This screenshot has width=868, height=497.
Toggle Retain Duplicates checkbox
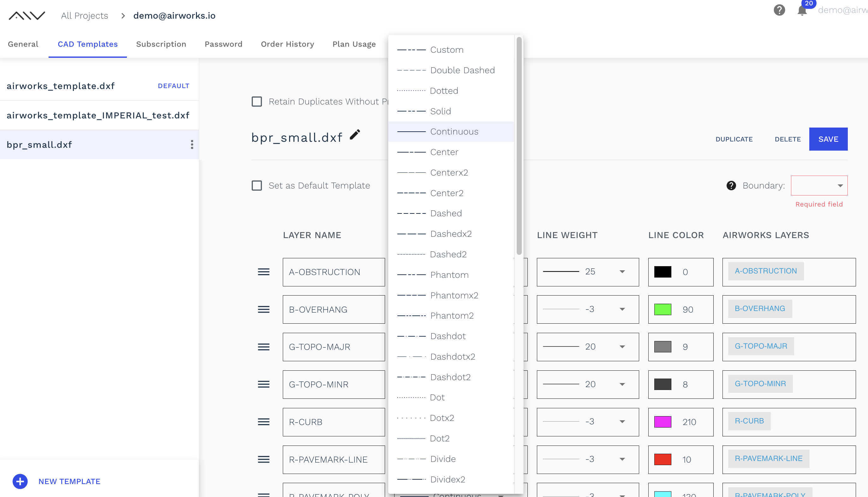[257, 101]
